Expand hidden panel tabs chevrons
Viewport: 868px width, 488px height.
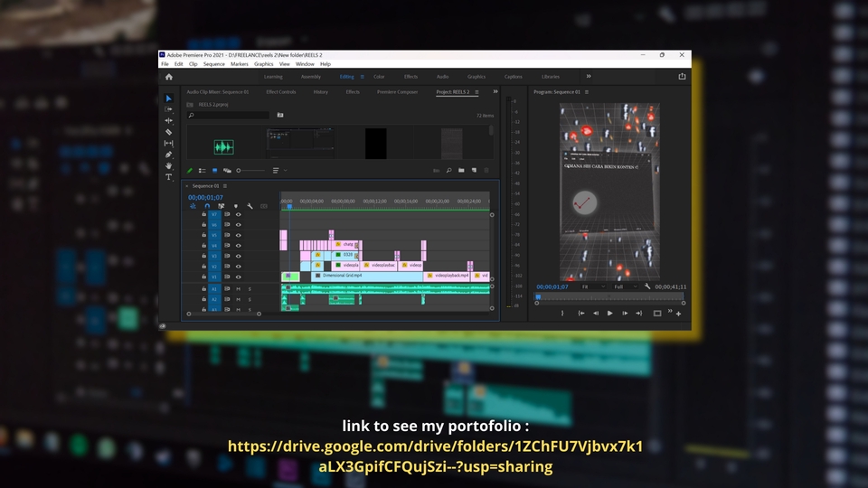pyautogui.click(x=495, y=92)
